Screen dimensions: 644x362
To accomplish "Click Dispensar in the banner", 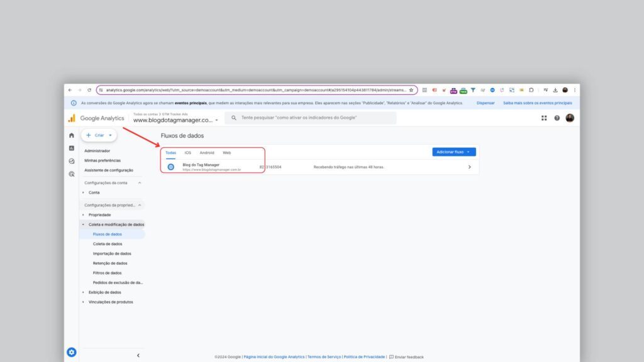I will [x=486, y=103].
